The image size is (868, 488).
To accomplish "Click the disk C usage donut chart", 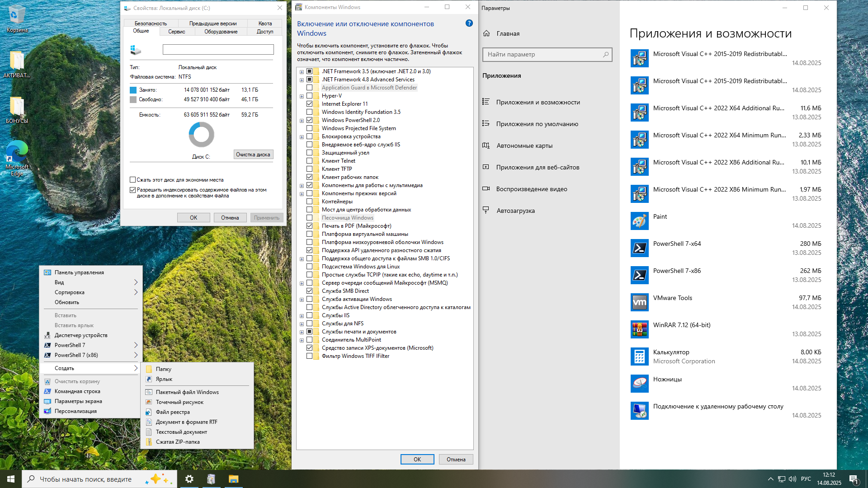I will 201,135.
